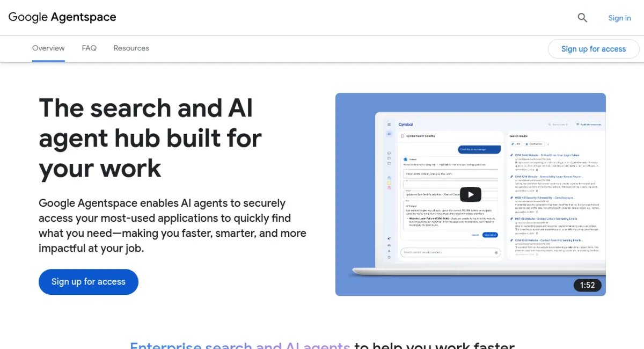Switch to the Overview tab
Screen dimensions: 644x349
click(x=48, y=48)
